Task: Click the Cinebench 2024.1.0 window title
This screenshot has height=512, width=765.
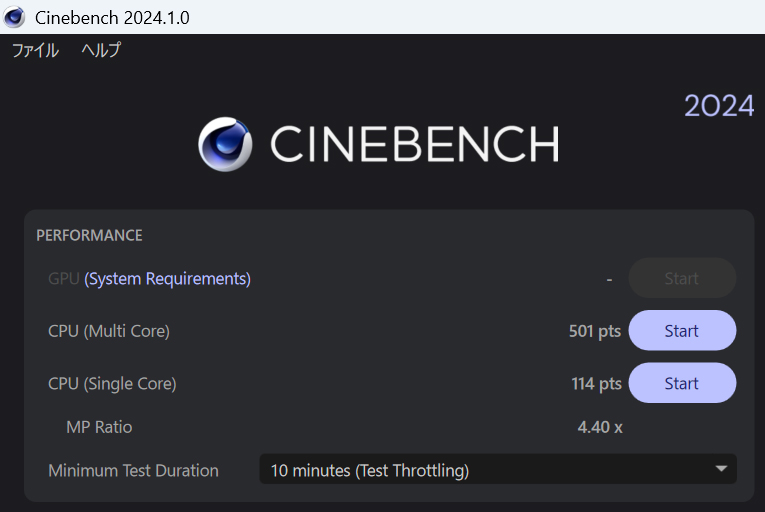Action: pos(112,18)
